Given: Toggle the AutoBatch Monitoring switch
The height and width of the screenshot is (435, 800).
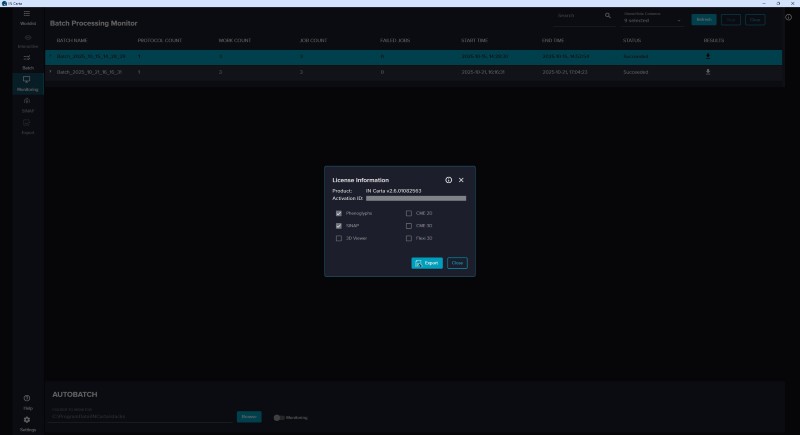Looking at the screenshot, I should tap(279, 418).
